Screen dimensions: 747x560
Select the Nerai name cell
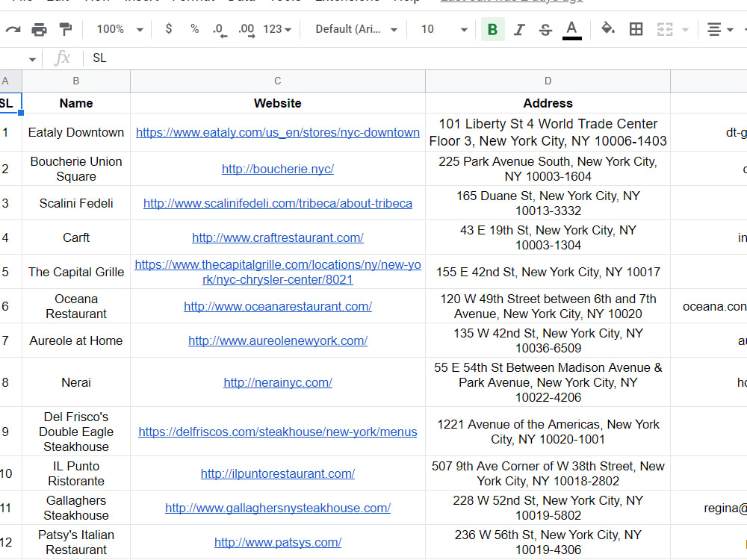click(x=75, y=382)
